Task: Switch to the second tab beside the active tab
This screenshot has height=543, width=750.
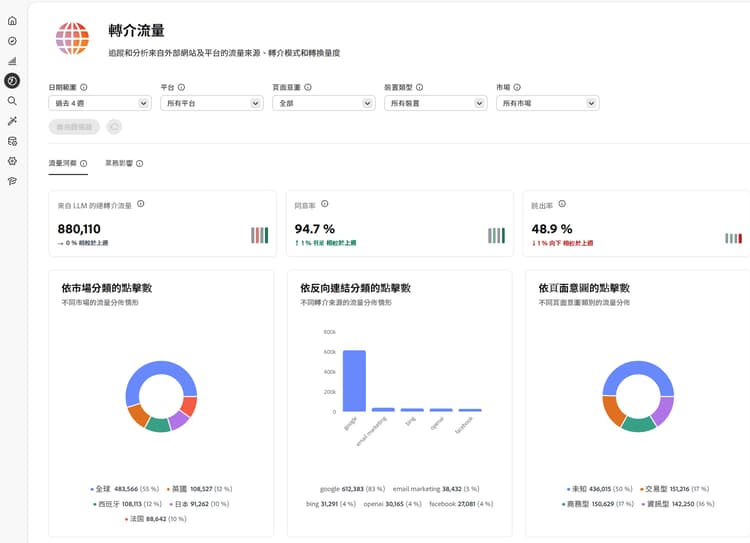Action: tap(124, 164)
